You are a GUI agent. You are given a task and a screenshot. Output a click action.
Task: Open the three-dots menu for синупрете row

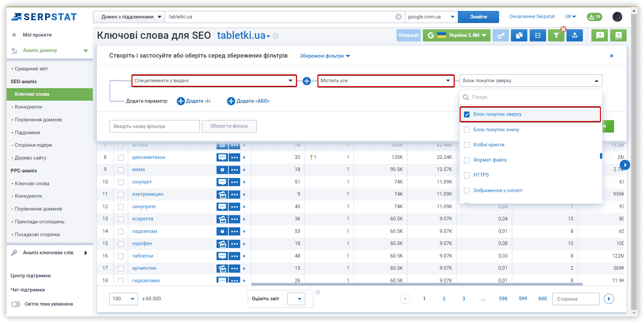[234, 207]
